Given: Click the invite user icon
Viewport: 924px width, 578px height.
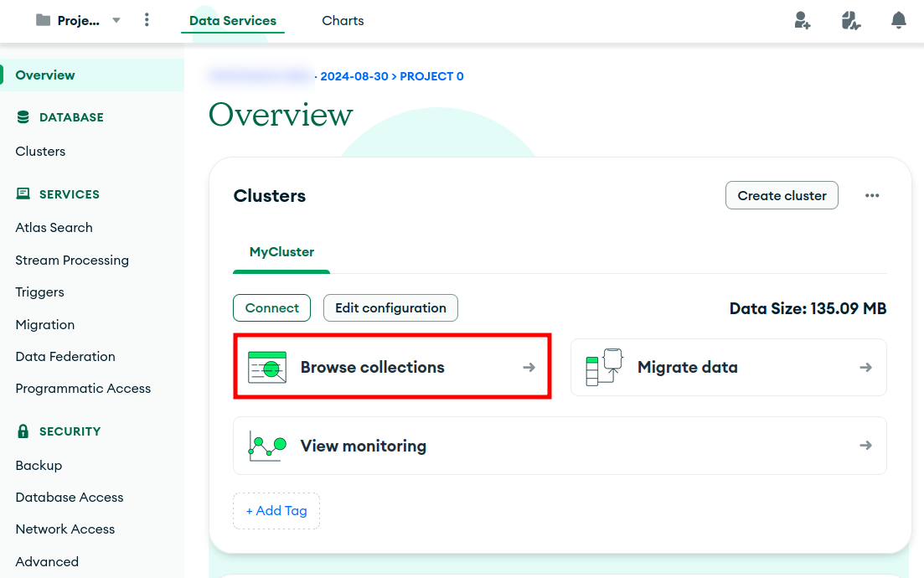Looking at the screenshot, I should pyautogui.click(x=802, y=21).
